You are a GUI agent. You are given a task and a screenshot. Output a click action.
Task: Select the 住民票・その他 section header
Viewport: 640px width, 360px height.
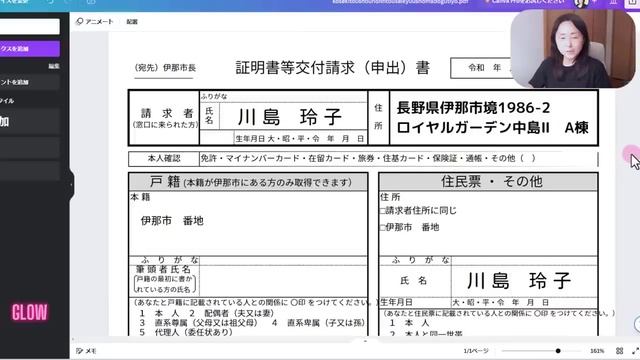coord(488,182)
